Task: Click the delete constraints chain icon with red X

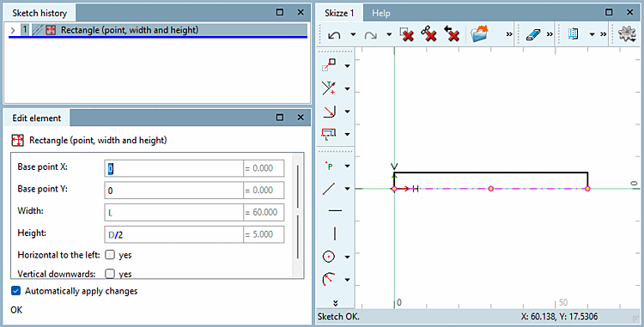Action: [x=428, y=34]
